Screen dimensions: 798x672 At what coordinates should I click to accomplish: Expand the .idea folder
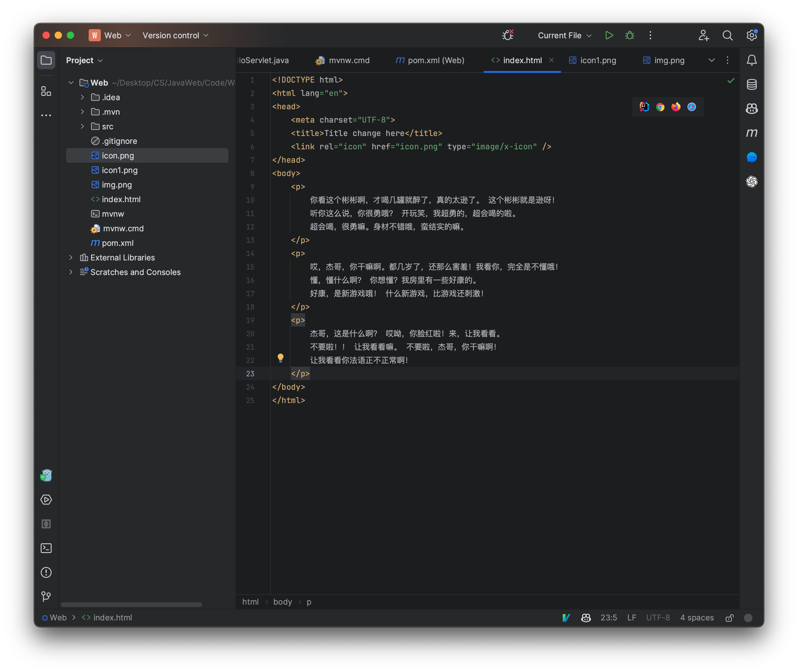(82, 97)
